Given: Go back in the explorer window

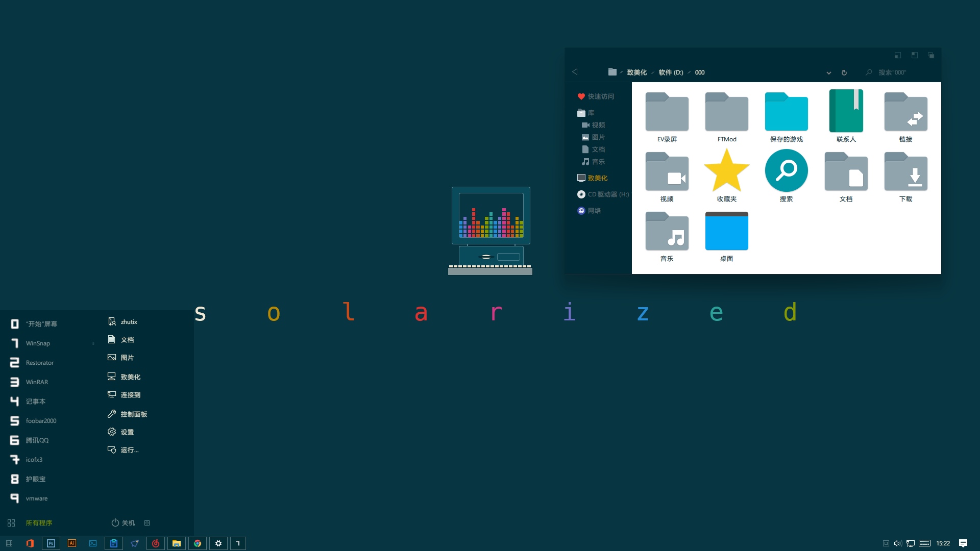Looking at the screenshot, I should click(575, 72).
